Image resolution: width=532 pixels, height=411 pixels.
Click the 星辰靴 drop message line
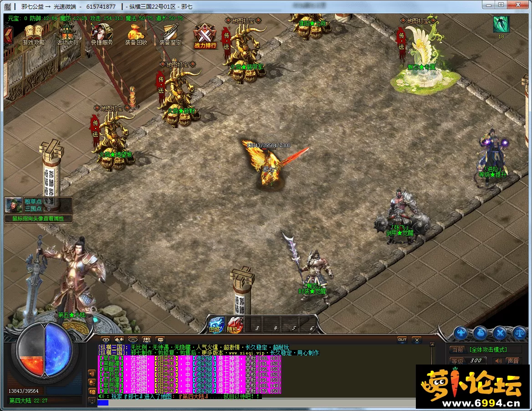click(189, 358)
